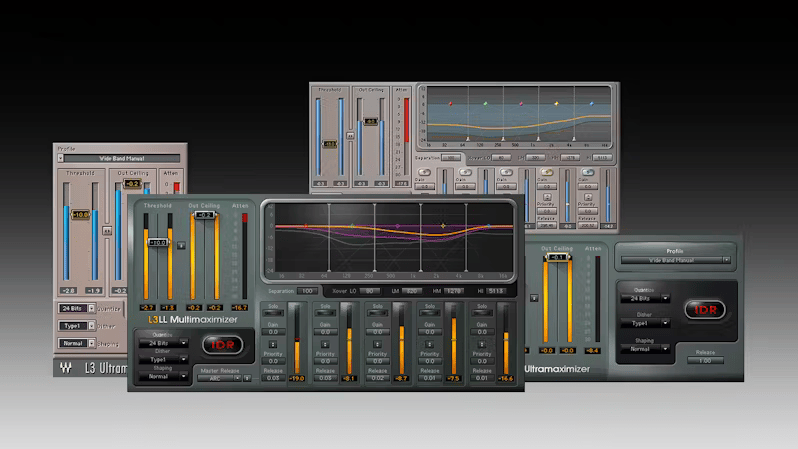Click Profile arrow in beige L3 Ultramaximizer
798x449 pixels.
61,158
